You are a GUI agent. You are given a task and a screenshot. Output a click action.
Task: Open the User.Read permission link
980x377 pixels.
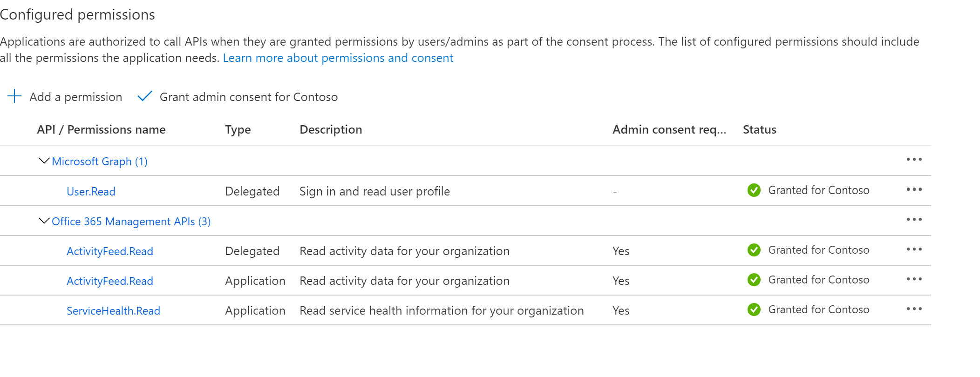[x=91, y=191]
